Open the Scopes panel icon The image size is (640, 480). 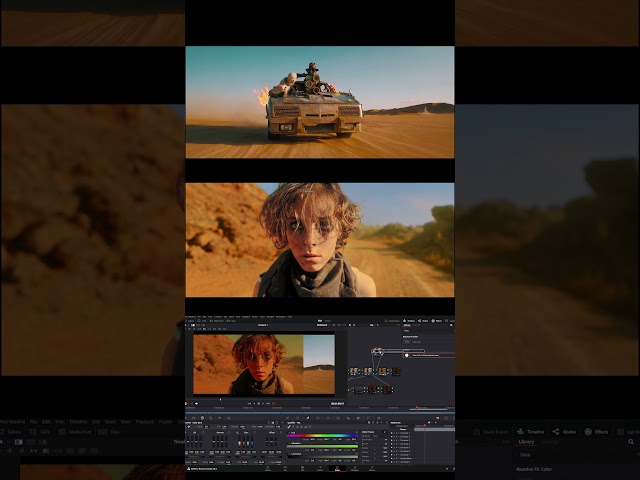(446, 418)
